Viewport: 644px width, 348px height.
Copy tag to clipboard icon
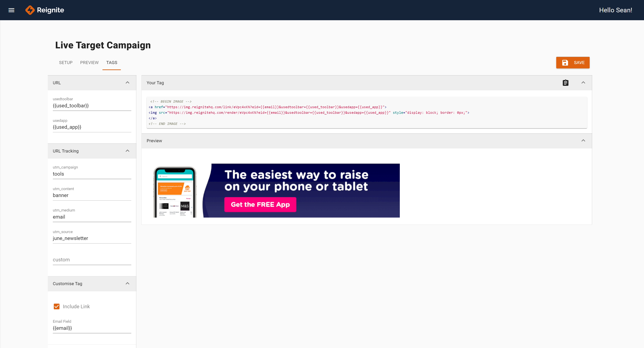(x=565, y=83)
